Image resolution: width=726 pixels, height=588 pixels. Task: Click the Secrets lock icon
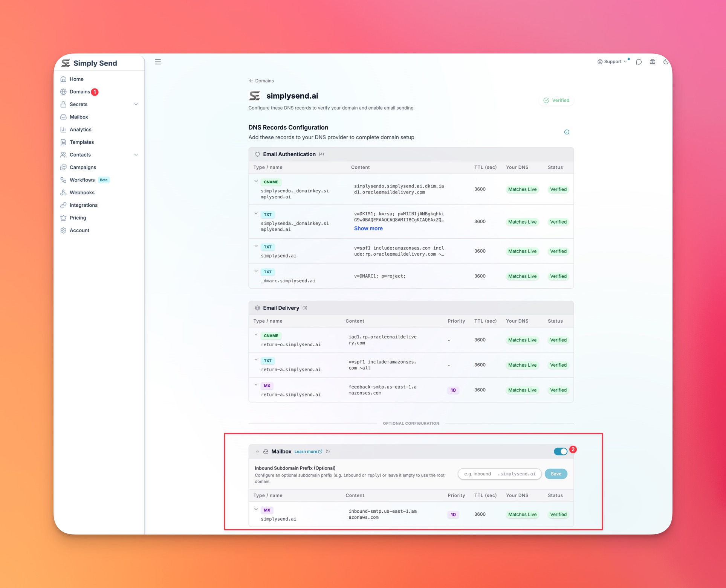click(x=63, y=104)
